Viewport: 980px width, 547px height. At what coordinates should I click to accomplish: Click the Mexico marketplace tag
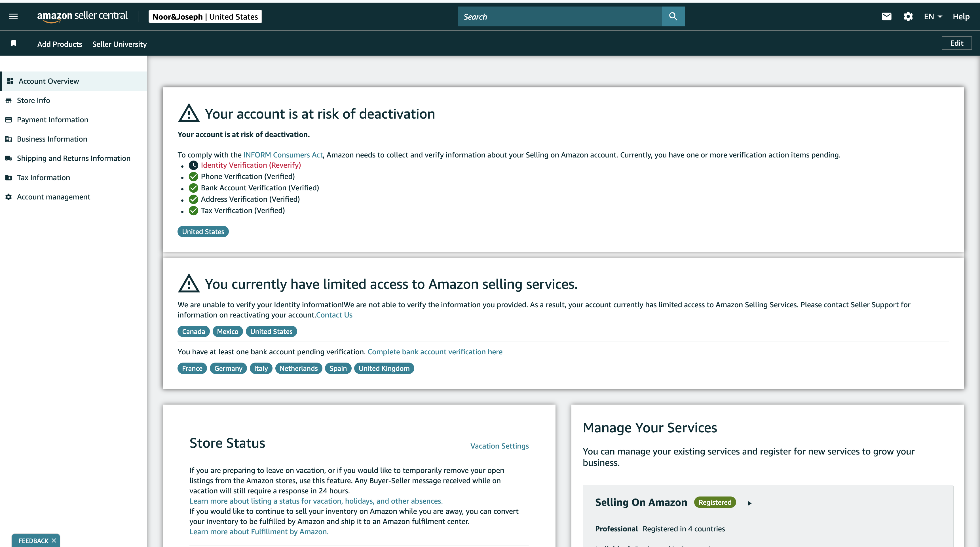point(227,332)
